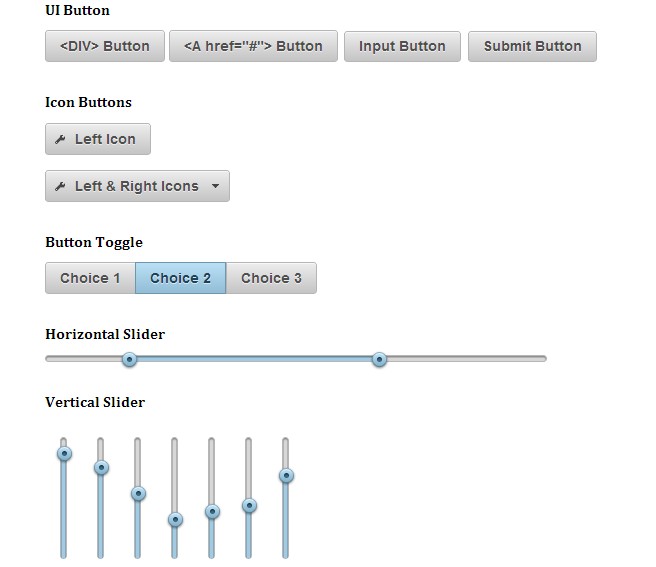Screen dimensions: 656x567
Task: Click the wrench icon on Left Icon button
Action: pos(61,140)
